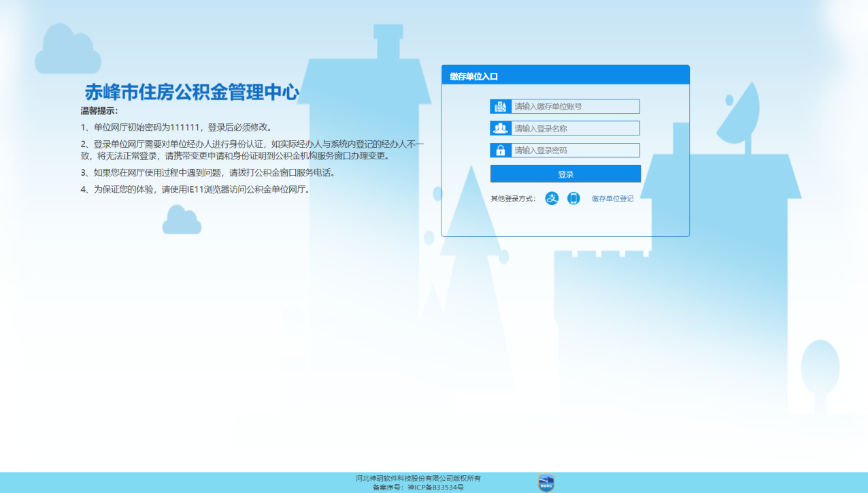This screenshot has height=493, width=868.
Task: Click the 备案序号 ICP footer text
Action: (x=418, y=488)
